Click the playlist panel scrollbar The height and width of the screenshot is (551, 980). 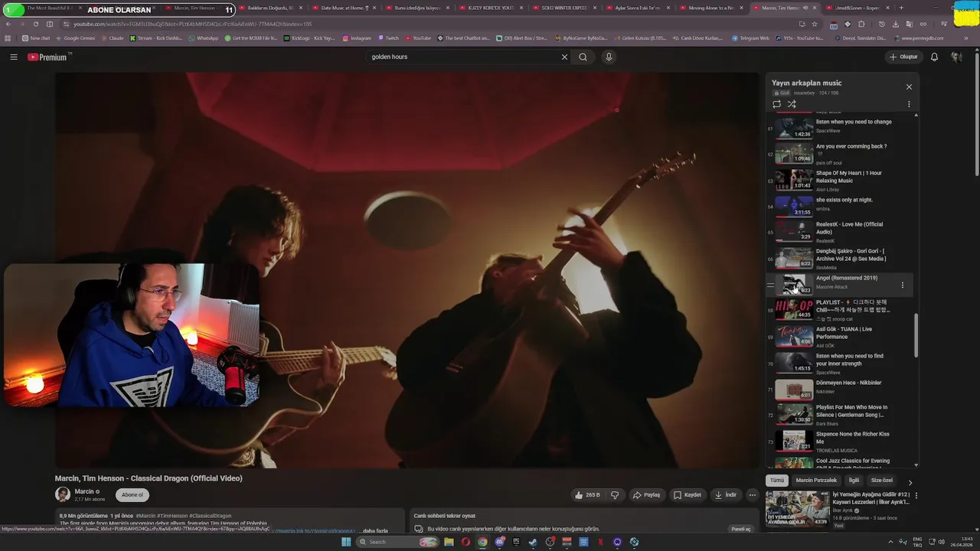tap(916, 335)
